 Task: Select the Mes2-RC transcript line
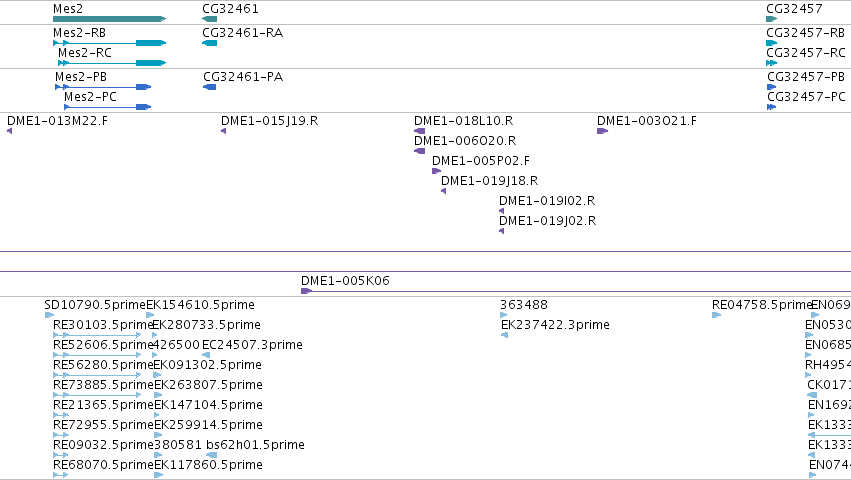[112, 63]
